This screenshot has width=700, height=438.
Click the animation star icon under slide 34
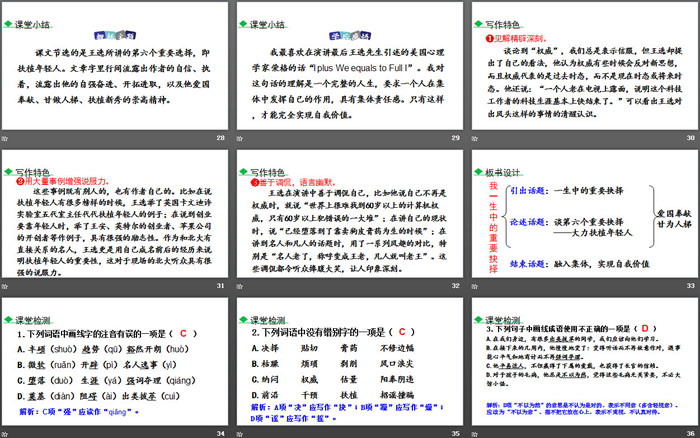click(x=5, y=434)
